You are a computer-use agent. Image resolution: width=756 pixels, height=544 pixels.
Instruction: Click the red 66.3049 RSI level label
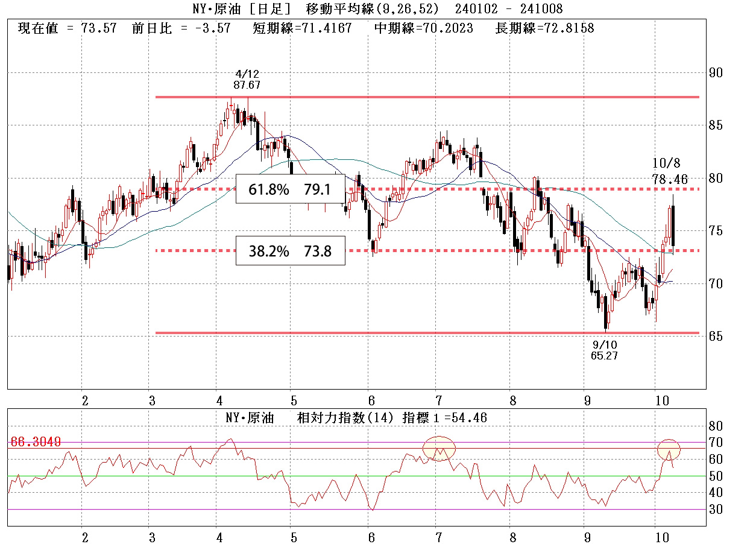pyautogui.click(x=34, y=442)
